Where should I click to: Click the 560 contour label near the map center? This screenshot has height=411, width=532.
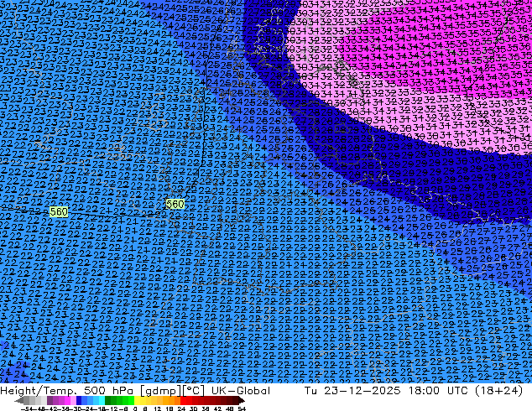(x=175, y=204)
